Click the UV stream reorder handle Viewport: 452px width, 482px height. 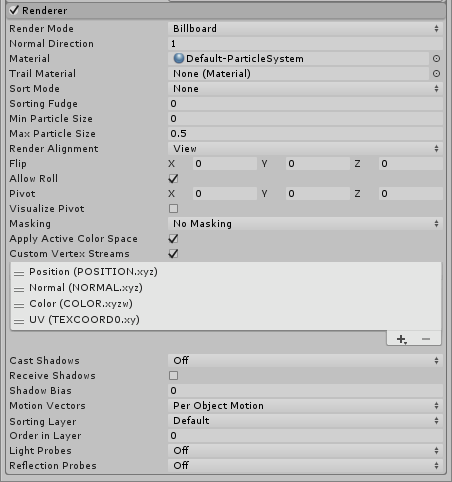point(19,321)
